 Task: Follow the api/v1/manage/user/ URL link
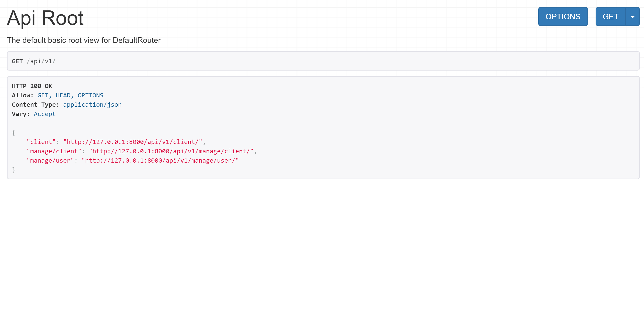tap(160, 161)
